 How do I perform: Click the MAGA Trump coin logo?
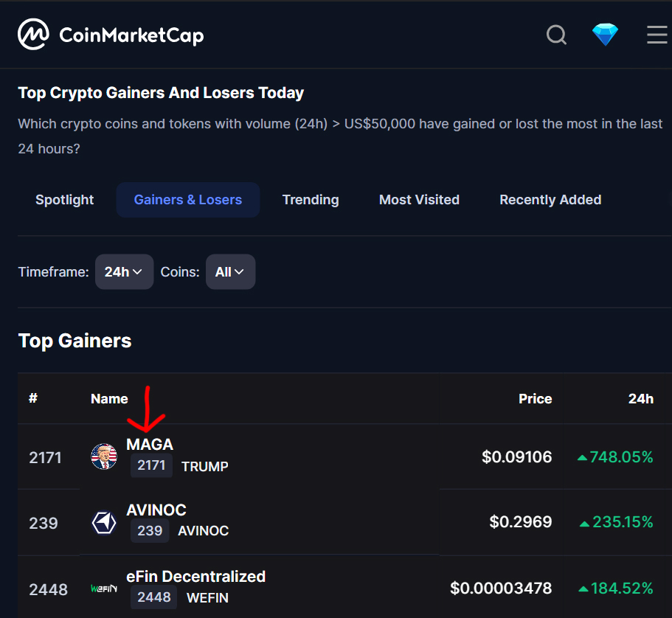click(x=104, y=456)
